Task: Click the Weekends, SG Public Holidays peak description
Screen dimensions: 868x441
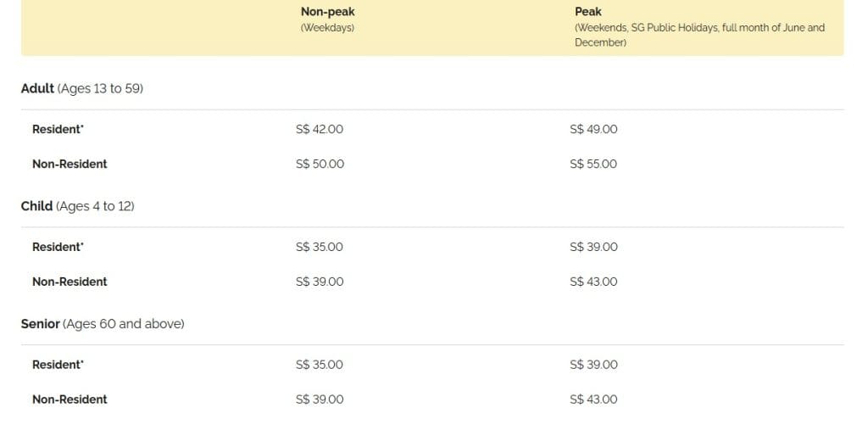Action: pyautogui.click(x=699, y=35)
